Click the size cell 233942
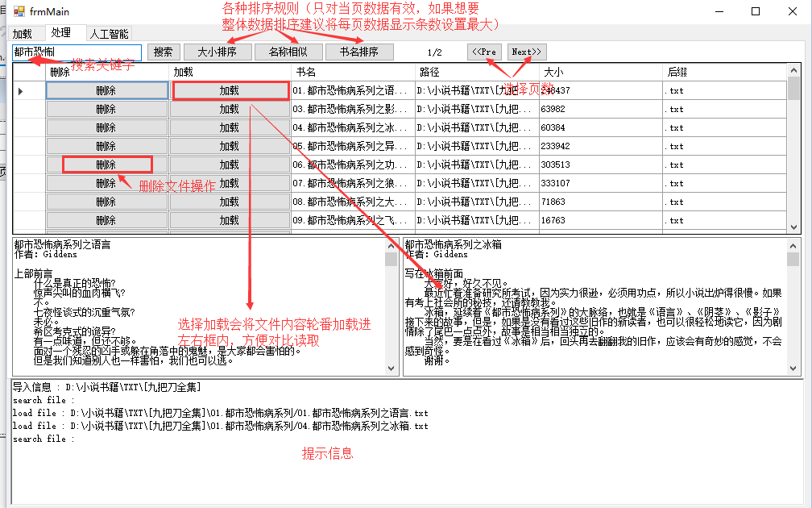The image size is (812, 508). [599, 146]
